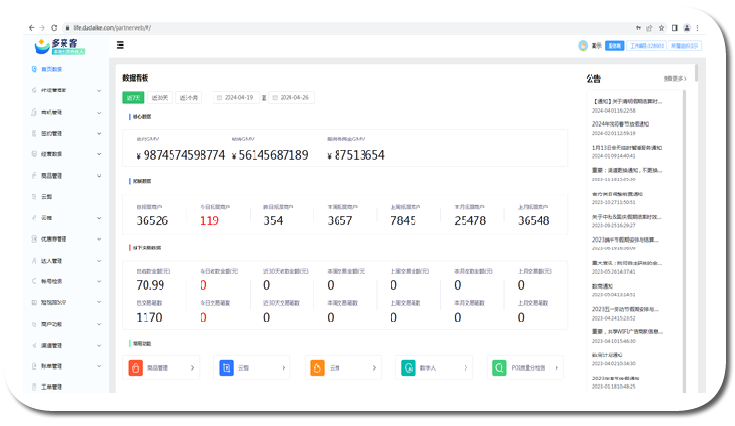Click the user avatar in top header
Screen dimensions: 735x426
point(583,45)
